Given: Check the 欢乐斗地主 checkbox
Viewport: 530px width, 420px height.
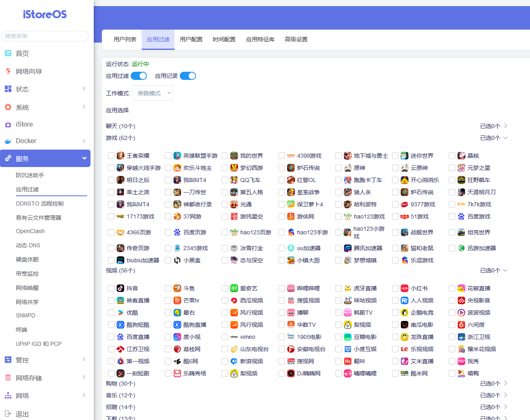Looking at the screenshot, I should pyautogui.click(x=168, y=168).
